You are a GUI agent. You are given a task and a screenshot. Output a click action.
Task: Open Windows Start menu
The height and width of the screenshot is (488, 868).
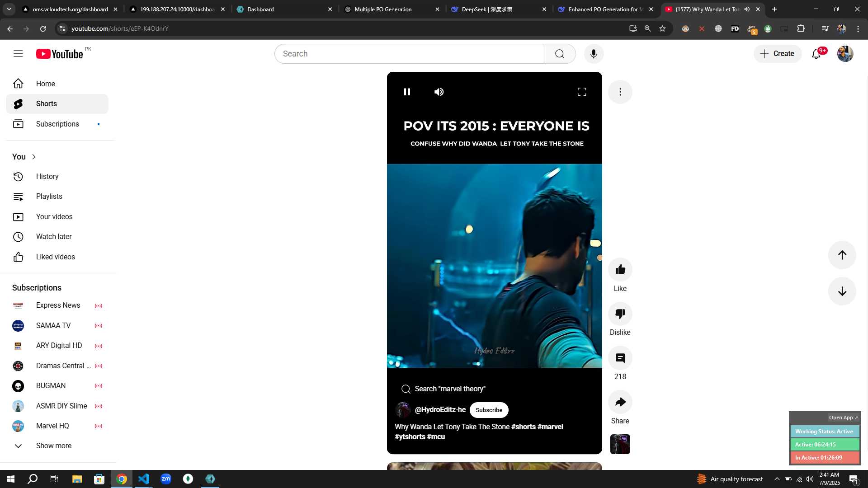pos(11,479)
